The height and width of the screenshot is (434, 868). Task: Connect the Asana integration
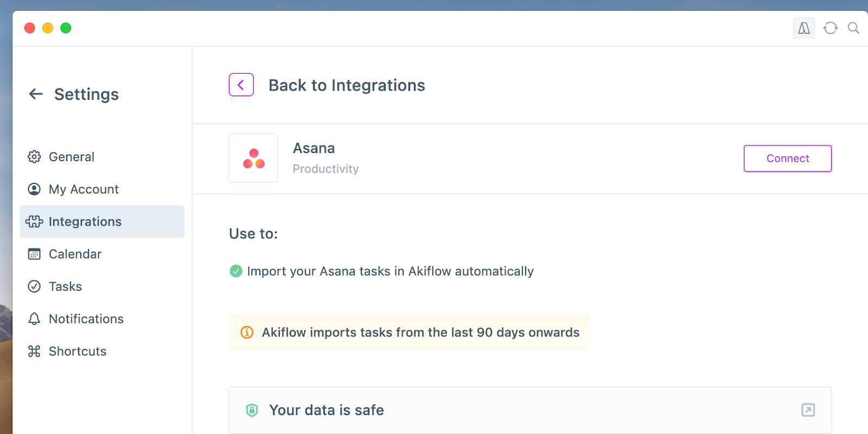(787, 158)
